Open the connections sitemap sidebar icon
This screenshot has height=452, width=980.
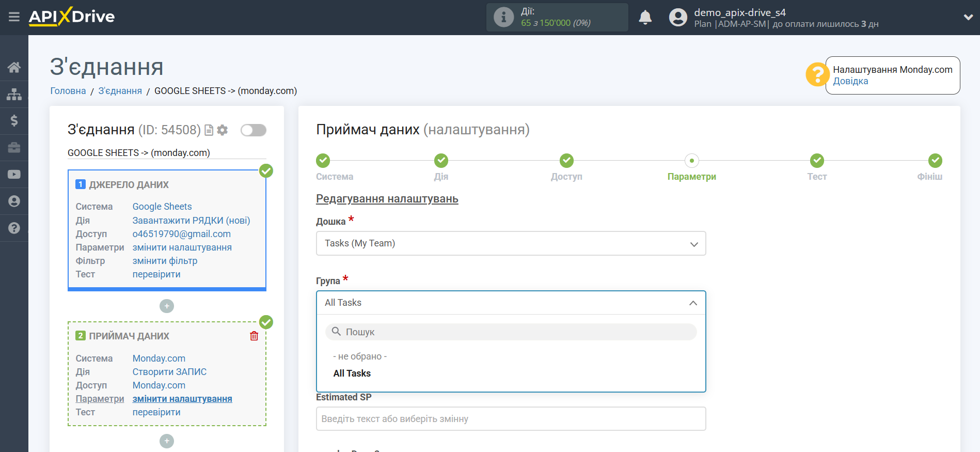[14, 94]
